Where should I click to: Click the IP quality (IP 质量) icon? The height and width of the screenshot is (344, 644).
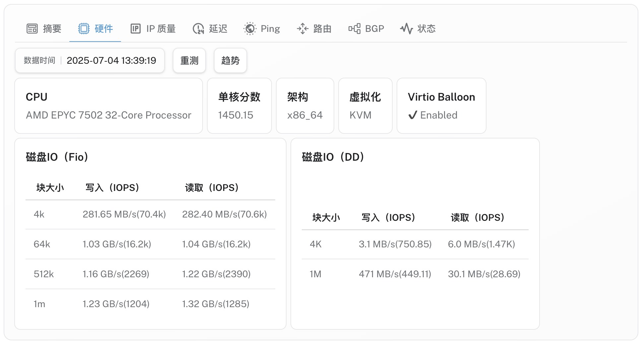tap(135, 29)
